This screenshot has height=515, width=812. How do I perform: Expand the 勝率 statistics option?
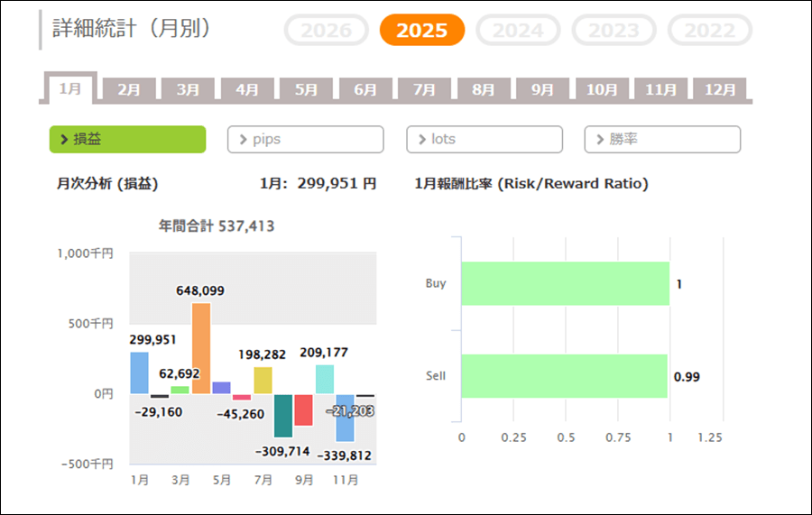(662, 140)
